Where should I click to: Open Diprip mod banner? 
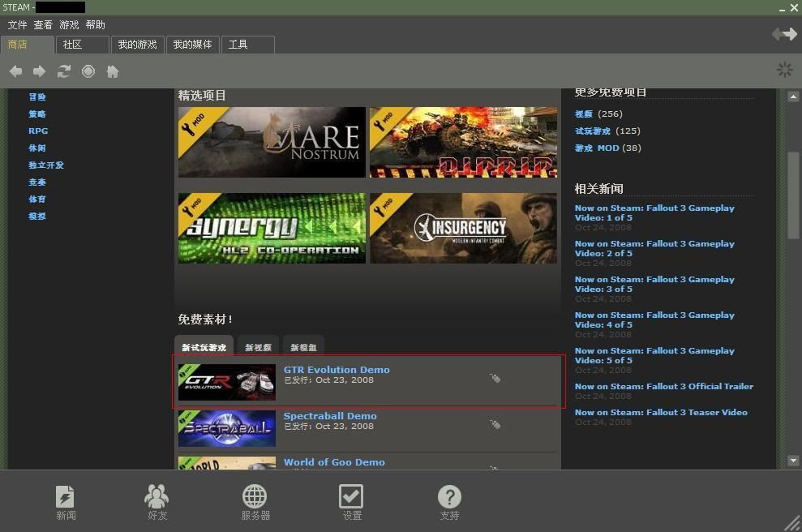(x=463, y=142)
